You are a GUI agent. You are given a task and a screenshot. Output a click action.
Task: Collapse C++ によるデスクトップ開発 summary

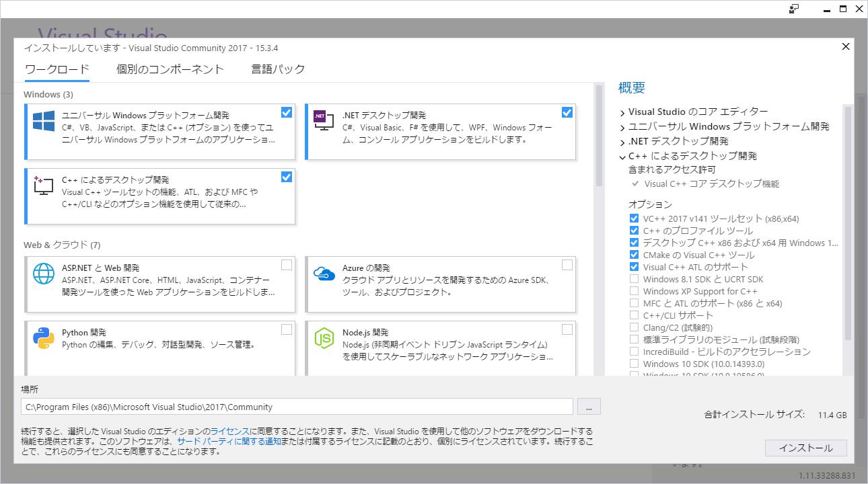point(622,157)
